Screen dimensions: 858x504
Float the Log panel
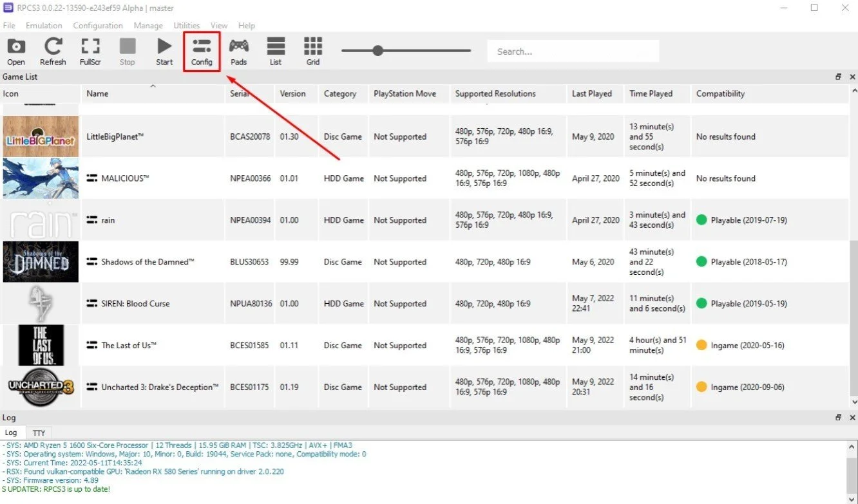click(838, 418)
